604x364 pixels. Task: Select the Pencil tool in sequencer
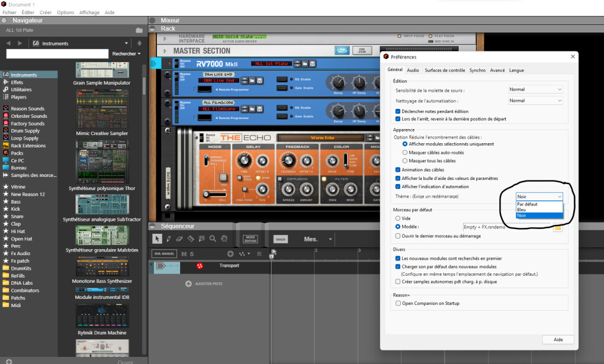(168, 239)
